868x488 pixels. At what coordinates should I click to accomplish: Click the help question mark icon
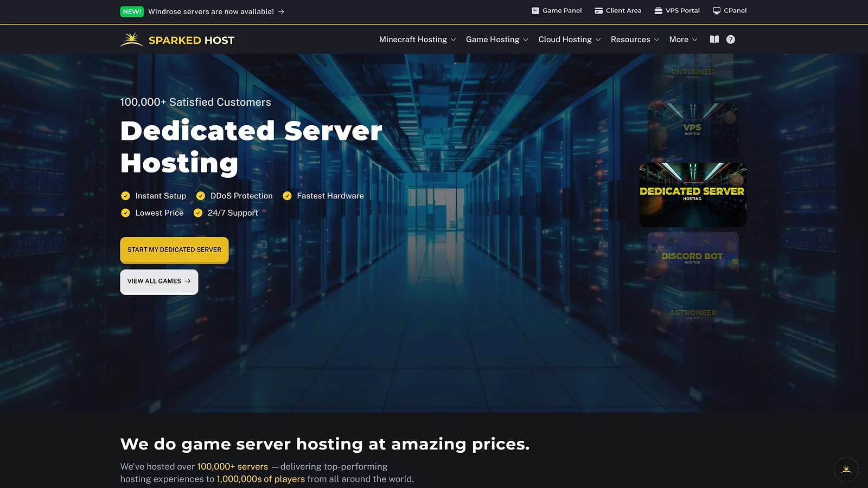click(x=731, y=40)
